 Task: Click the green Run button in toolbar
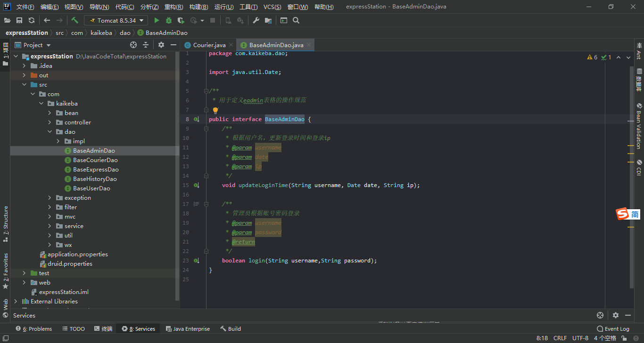(157, 20)
